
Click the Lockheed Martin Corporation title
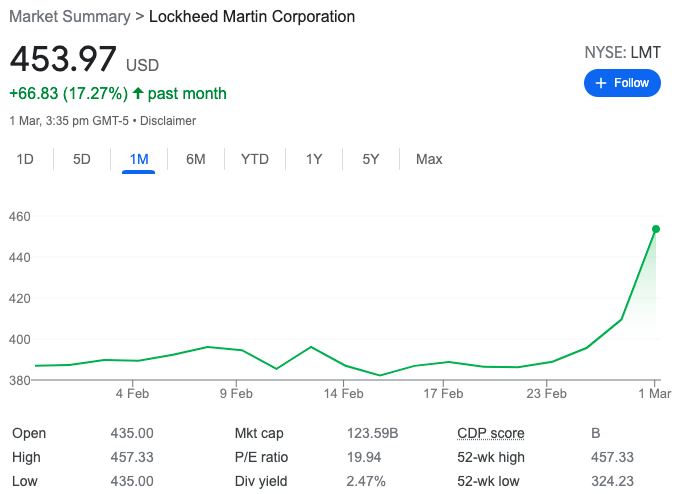[x=251, y=17]
